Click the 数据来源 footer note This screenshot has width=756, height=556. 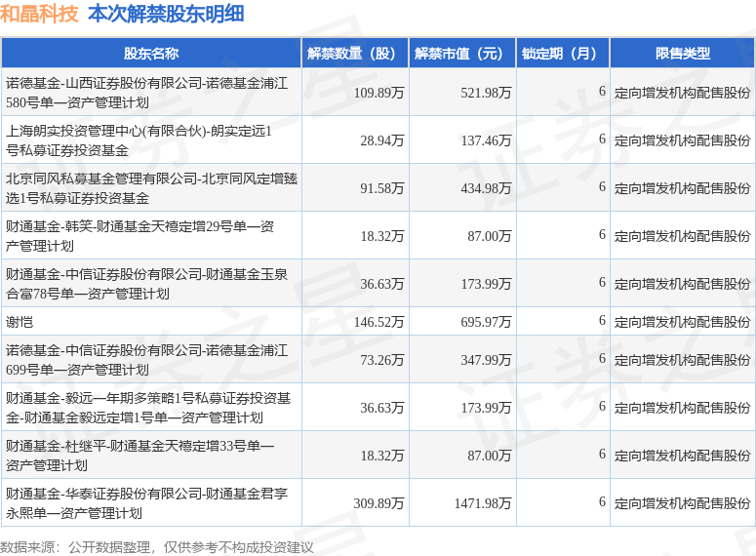(157, 547)
